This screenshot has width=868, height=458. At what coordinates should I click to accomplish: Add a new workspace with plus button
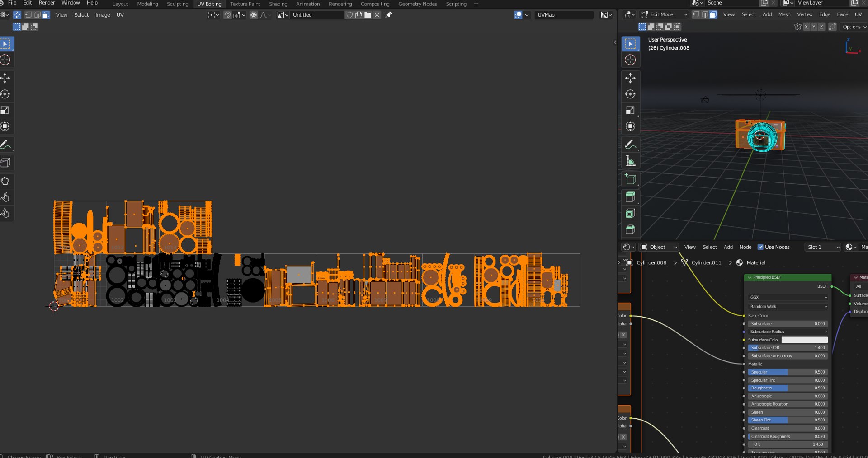click(x=476, y=4)
